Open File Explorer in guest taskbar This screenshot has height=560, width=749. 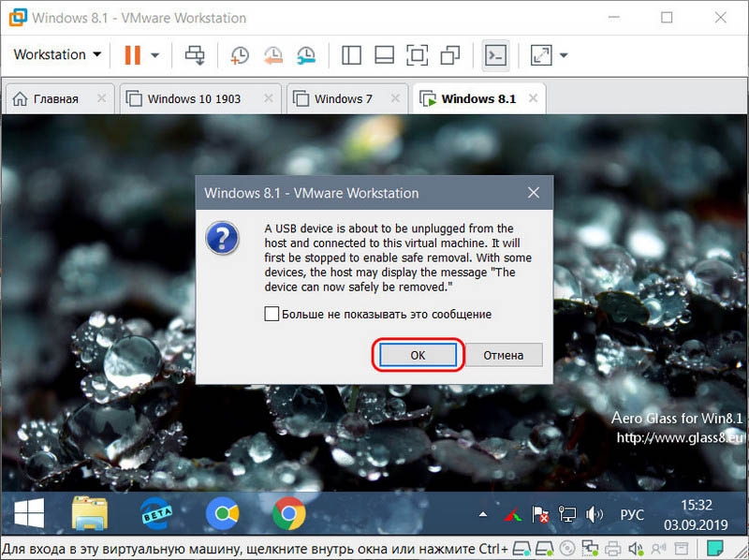tap(90, 514)
